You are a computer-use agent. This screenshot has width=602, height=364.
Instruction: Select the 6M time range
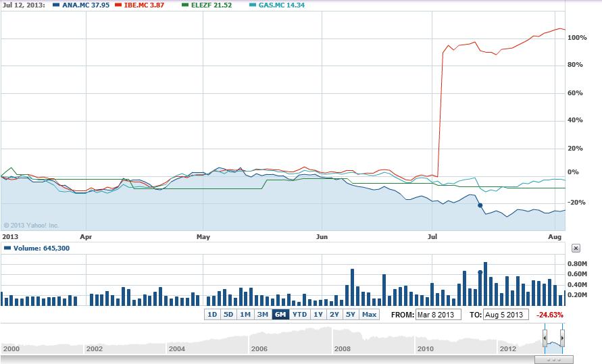point(280,315)
